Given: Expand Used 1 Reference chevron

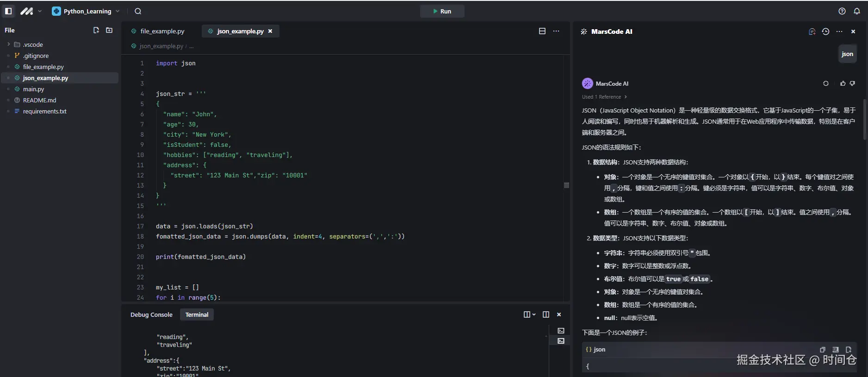Looking at the screenshot, I should pyautogui.click(x=626, y=97).
